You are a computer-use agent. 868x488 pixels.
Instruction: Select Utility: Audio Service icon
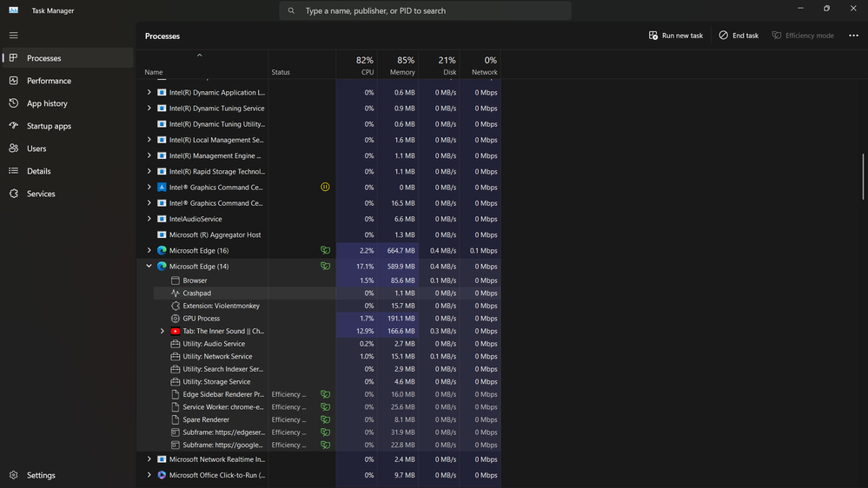coord(175,344)
